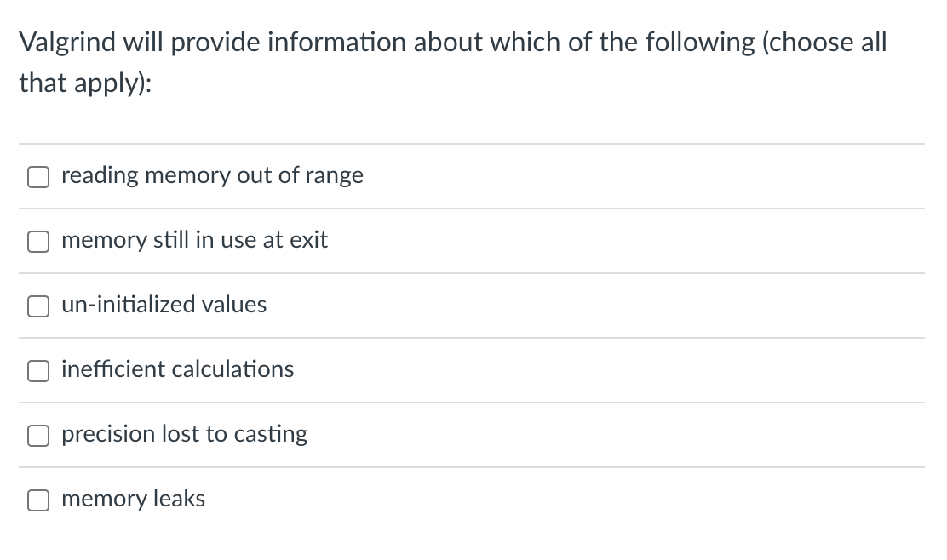Click the 'inefficient calculations' option label
Screen dimensions: 947x560
click(177, 369)
